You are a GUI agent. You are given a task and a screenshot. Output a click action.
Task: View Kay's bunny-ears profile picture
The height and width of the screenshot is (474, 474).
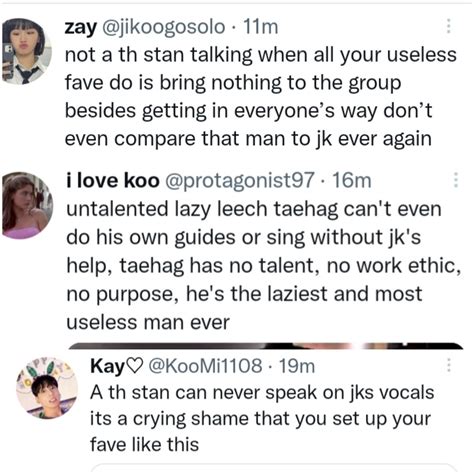(47, 388)
